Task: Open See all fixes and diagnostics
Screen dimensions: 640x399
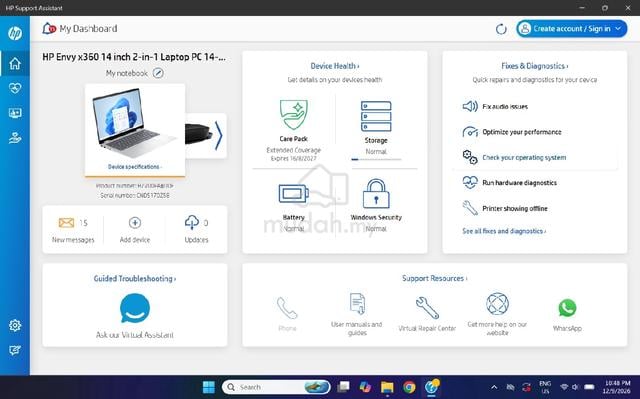Action: (504, 231)
